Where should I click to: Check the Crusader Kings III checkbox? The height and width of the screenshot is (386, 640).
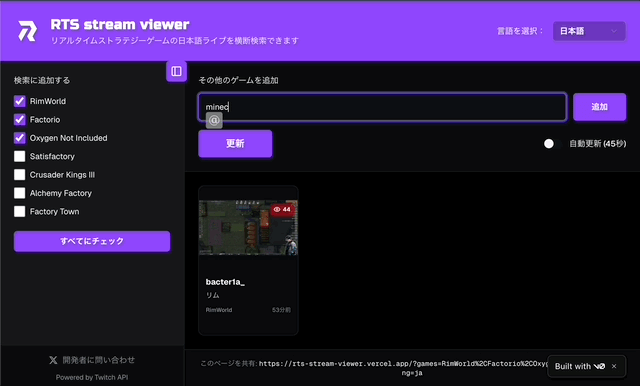click(20, 175)
